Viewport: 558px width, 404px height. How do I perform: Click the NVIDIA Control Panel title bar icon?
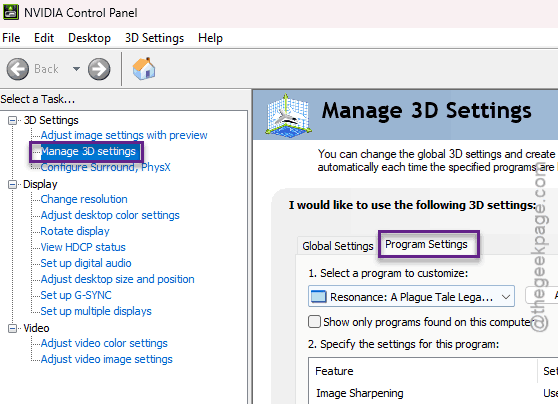[x=11, y=12]
